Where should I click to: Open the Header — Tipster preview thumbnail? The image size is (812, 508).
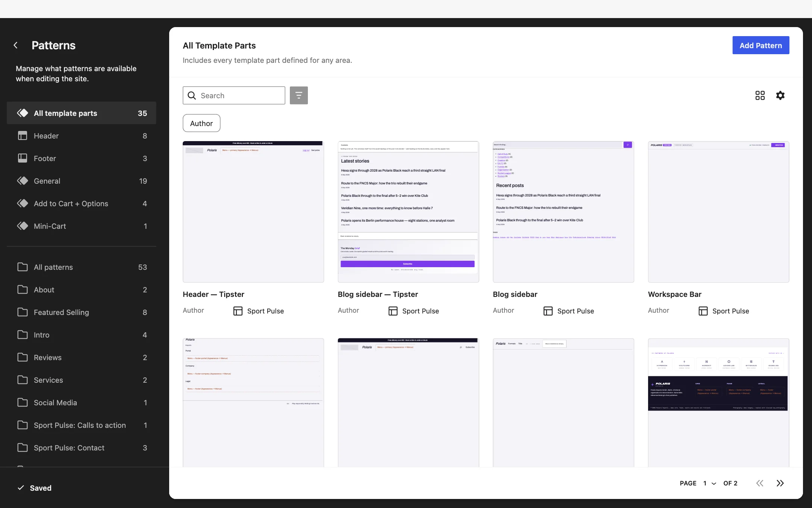tap(253, 212)
